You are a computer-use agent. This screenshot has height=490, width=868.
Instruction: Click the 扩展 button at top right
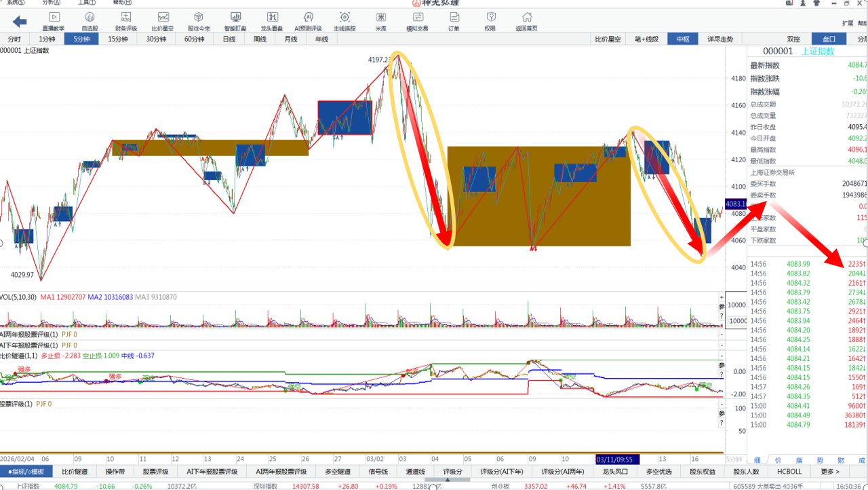848,22
